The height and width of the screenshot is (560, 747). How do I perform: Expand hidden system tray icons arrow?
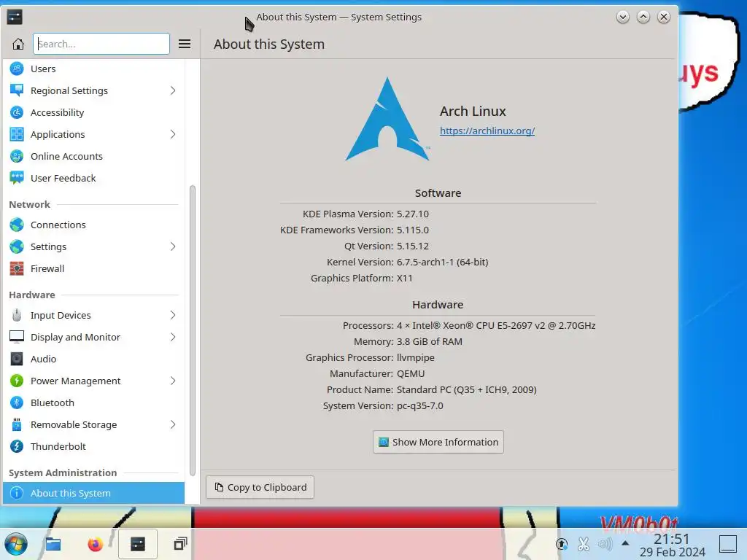click(x=625, y=543)
